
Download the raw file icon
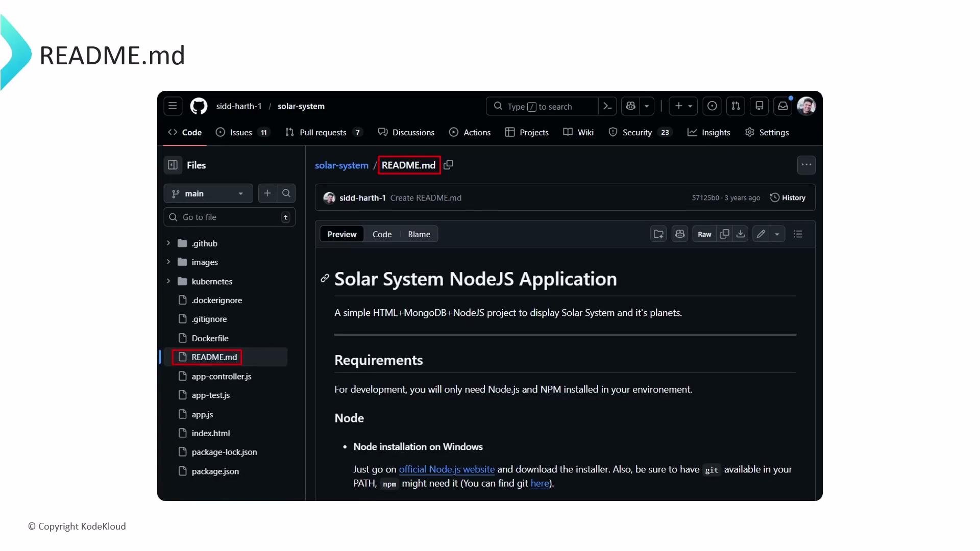point(741,234)
